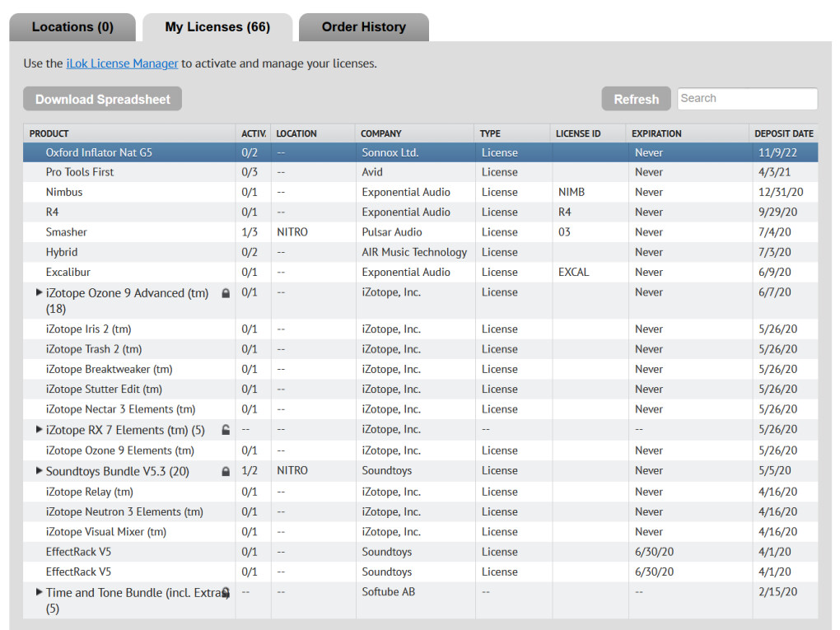840x630 pixels.
Task: Click the 12/31/20 deposit date
Action: [781, 192]
